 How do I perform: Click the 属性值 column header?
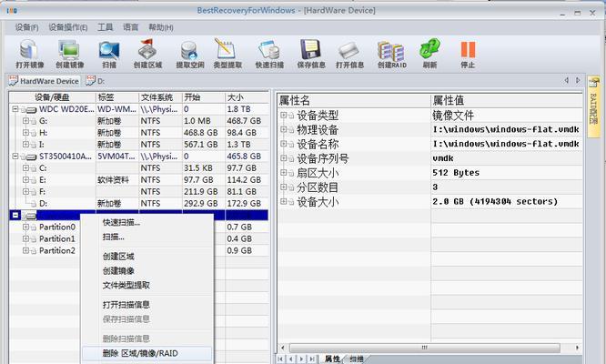click(x=506, y=100)
